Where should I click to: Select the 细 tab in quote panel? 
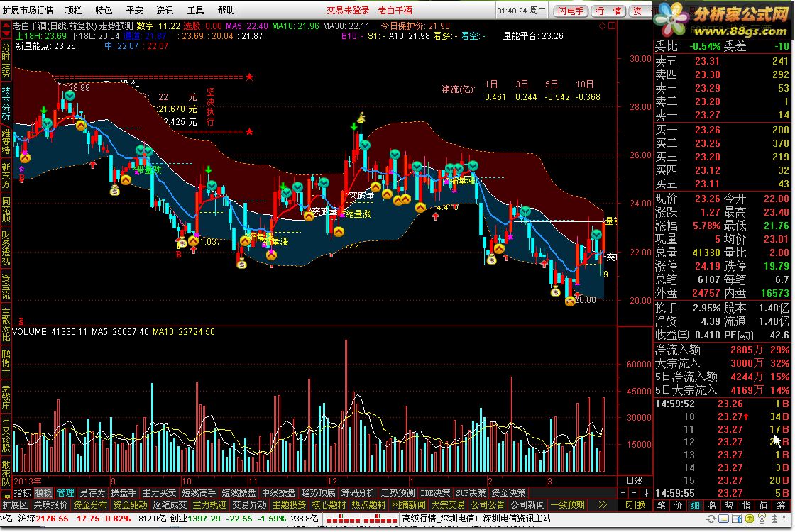point(696,505)
